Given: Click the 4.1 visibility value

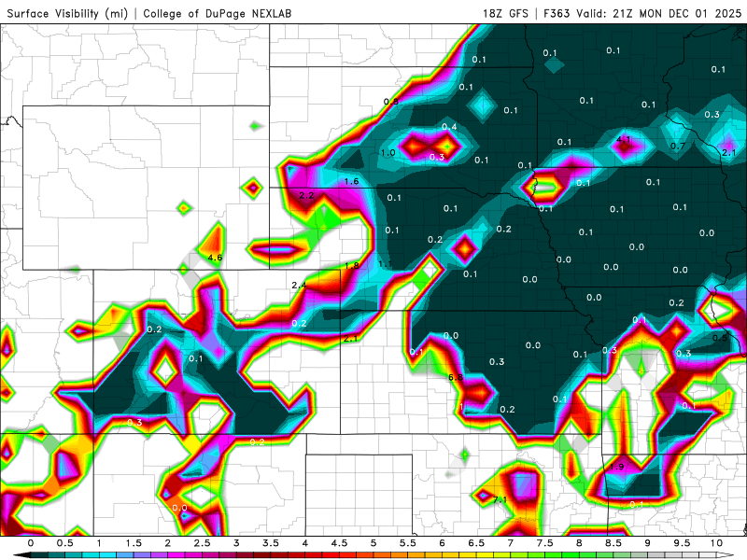Looking at the screenshot, I should 624,139.
